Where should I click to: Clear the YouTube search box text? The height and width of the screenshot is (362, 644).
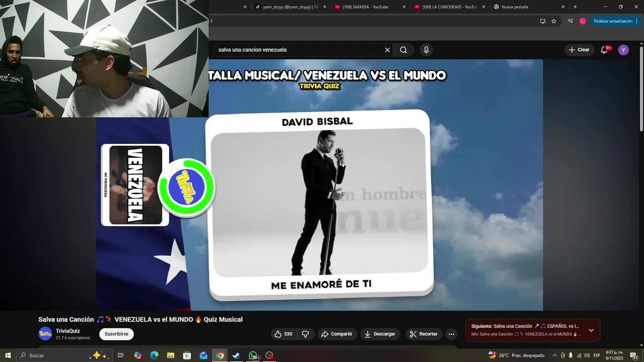[387, 50]
